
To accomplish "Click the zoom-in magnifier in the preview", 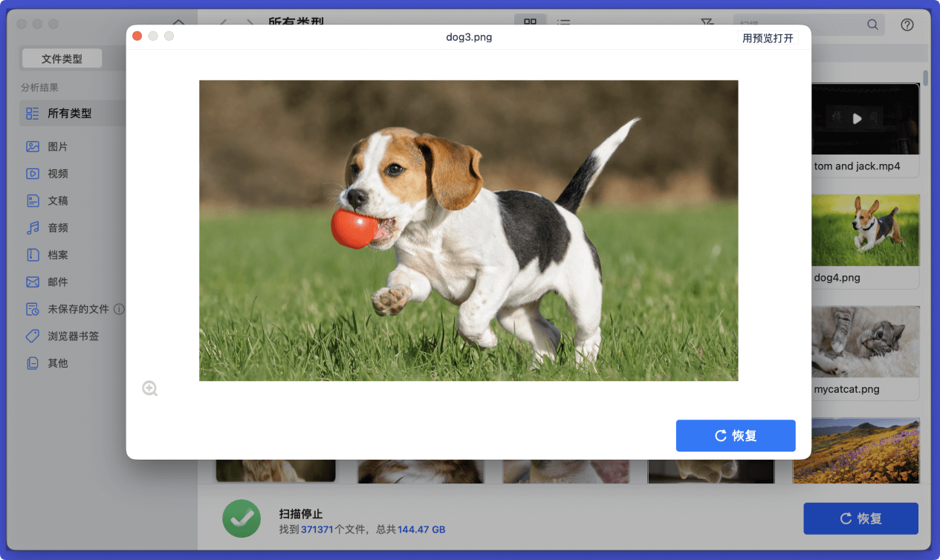I will tap(150, 388).
